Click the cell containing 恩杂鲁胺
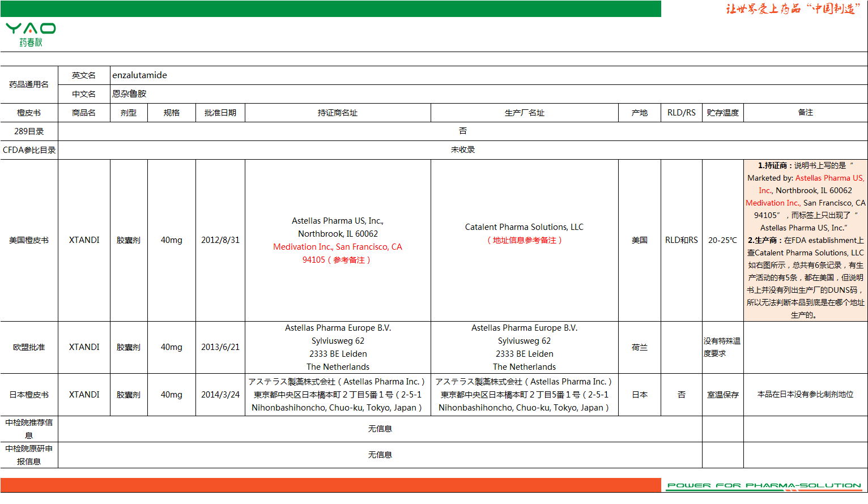This screenshot has height=504, width=868. 488,94
